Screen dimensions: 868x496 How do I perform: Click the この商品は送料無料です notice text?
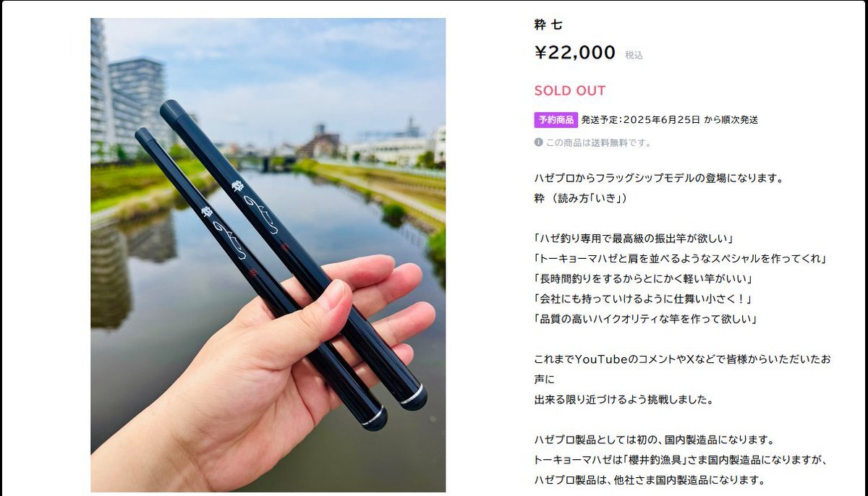[598, 142]
